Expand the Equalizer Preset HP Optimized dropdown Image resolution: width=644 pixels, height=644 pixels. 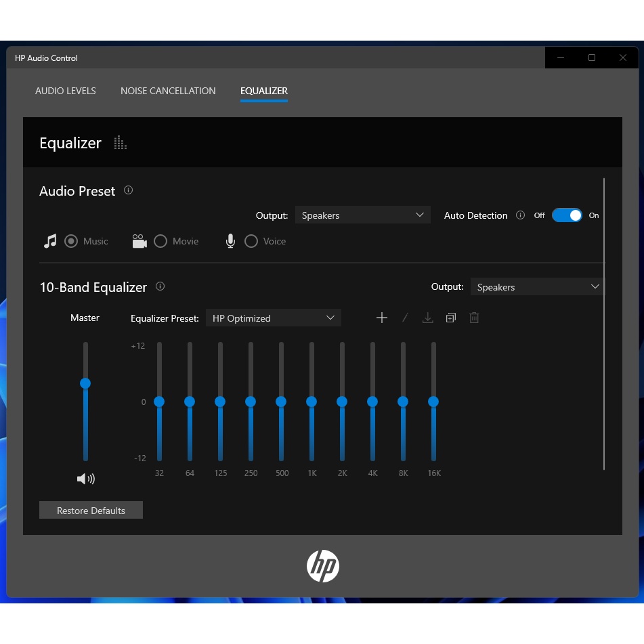point(273,318)
